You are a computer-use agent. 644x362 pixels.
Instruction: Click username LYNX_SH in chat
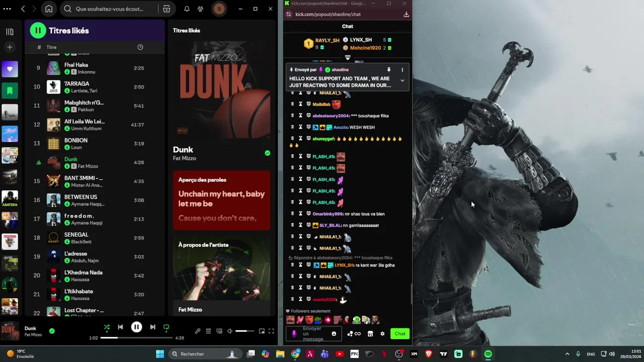pyautogui.click(x=344, y=265)
